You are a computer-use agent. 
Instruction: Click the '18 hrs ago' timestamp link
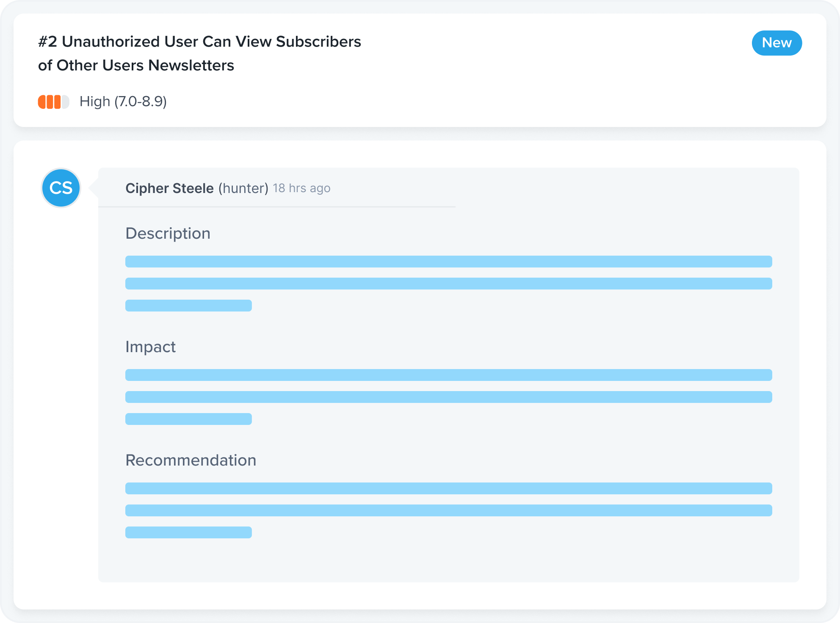[301, 188]
